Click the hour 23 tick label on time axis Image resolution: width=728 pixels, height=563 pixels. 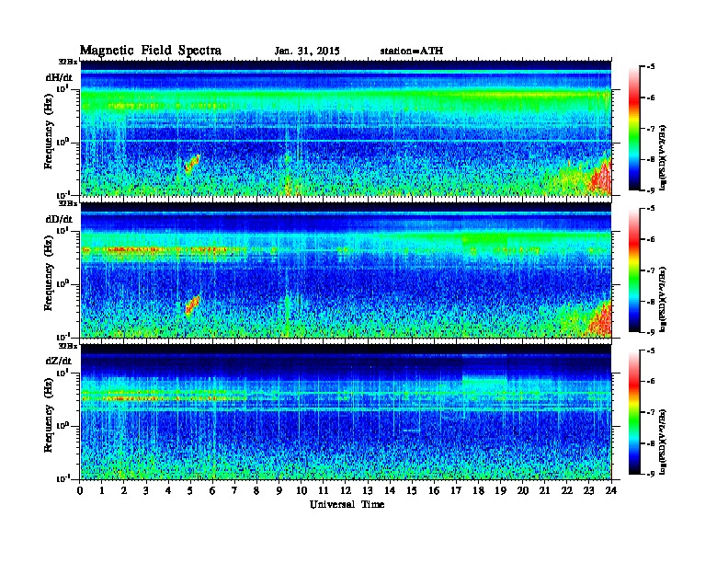(x=589, y=490)
